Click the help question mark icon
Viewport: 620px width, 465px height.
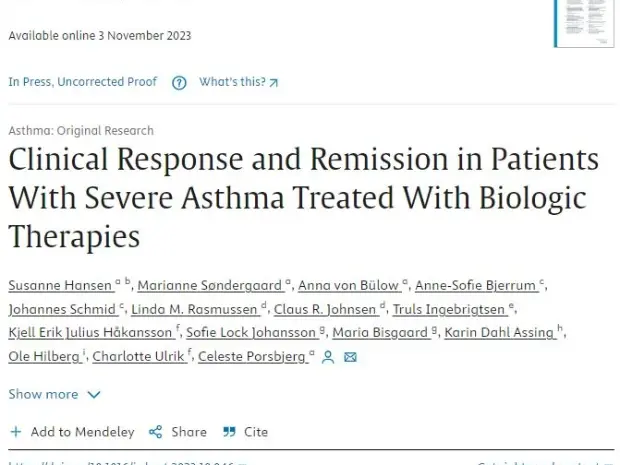(179, 83)
